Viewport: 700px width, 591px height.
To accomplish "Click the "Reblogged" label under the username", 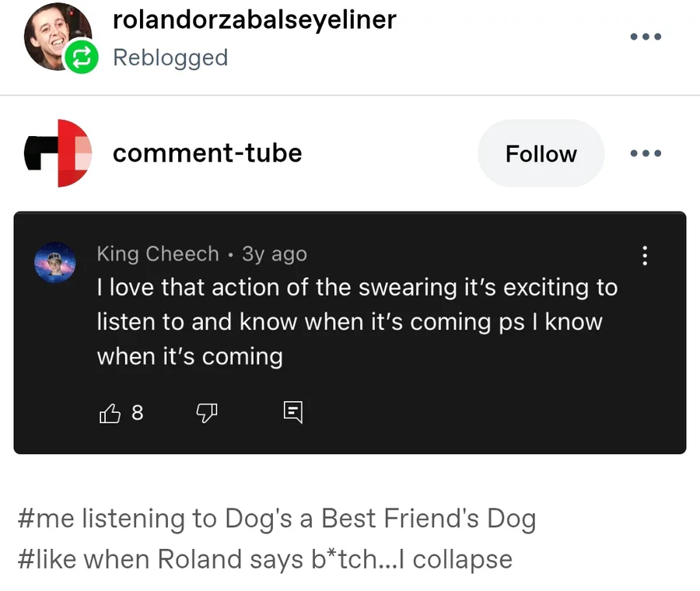I will (x=170, y=58).
